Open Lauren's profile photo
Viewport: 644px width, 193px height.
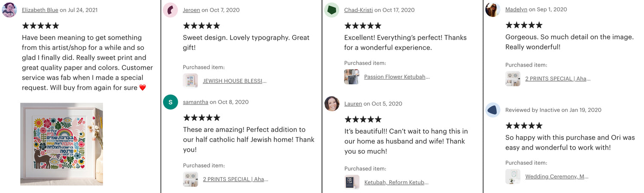click(x=331, y=104)
